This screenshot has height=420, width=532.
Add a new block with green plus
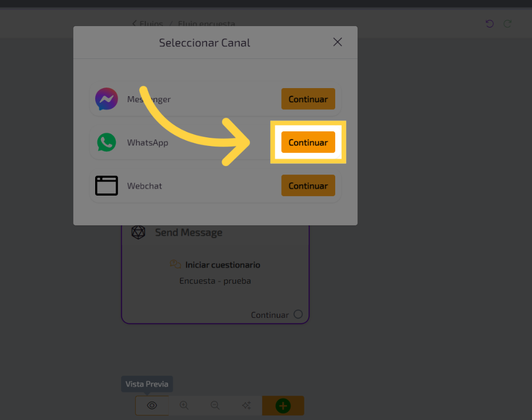pyautogui.click(x=283, y=405)
